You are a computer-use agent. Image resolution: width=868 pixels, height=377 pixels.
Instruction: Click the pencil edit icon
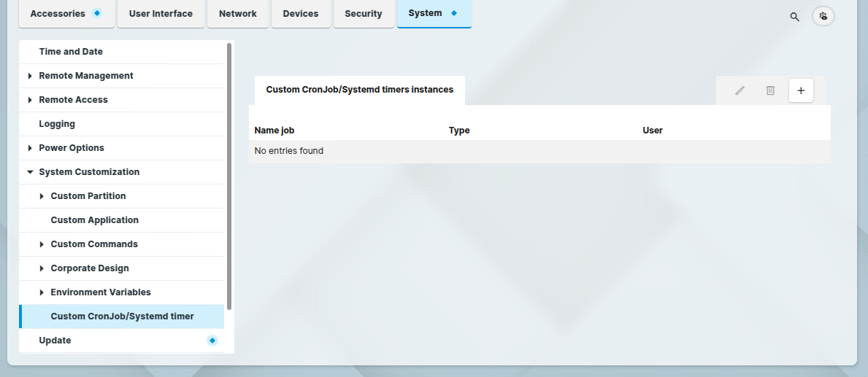click(x=740, y=90)
